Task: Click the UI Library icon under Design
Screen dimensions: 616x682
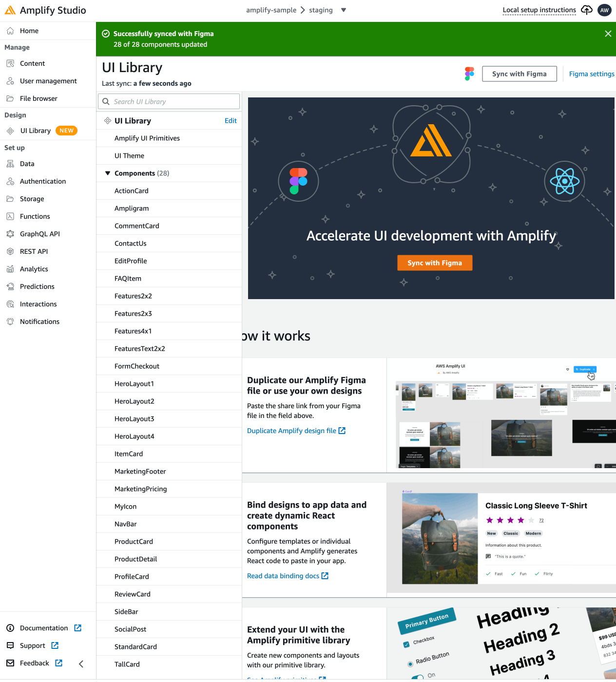Action: (x=10, y=131)
